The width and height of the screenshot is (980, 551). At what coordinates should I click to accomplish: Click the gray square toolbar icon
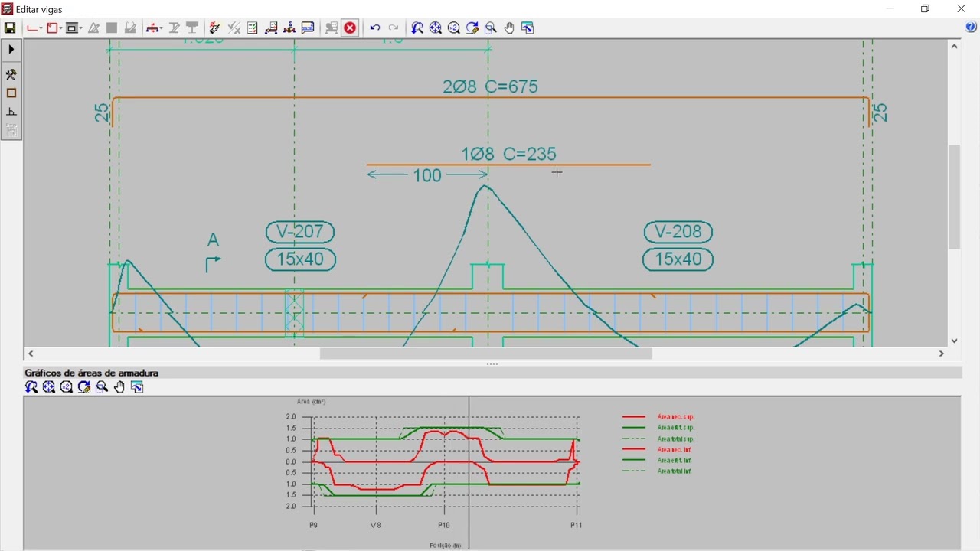tap(112, 28)
